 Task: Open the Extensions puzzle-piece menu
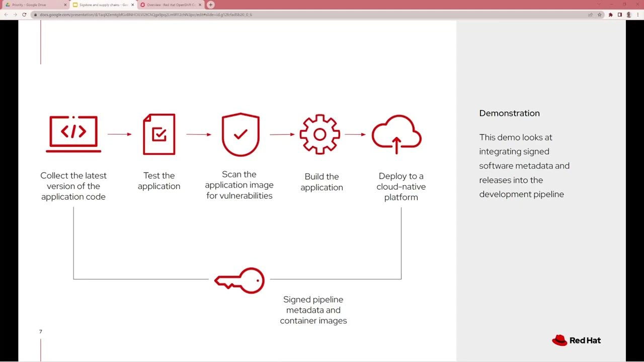click(x=611, y=15)
